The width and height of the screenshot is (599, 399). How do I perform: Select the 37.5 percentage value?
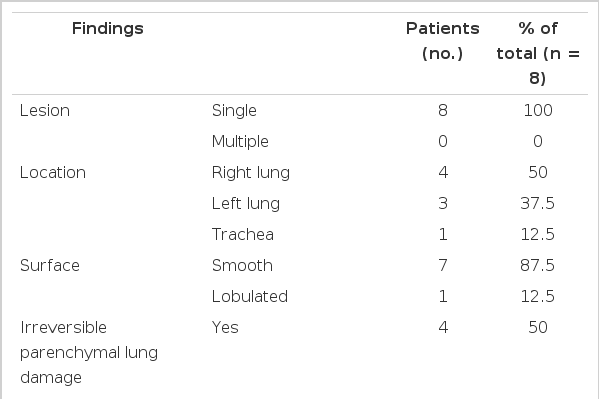[x=537, y=204]
